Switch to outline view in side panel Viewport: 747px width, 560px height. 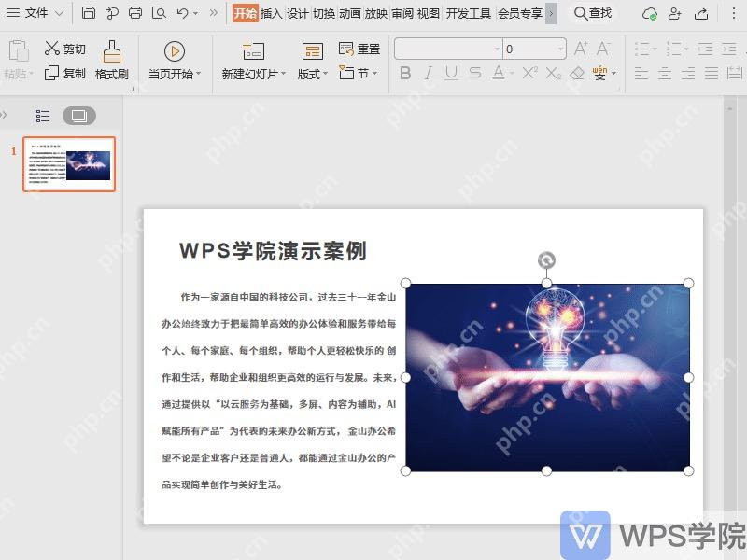[43, 116]
